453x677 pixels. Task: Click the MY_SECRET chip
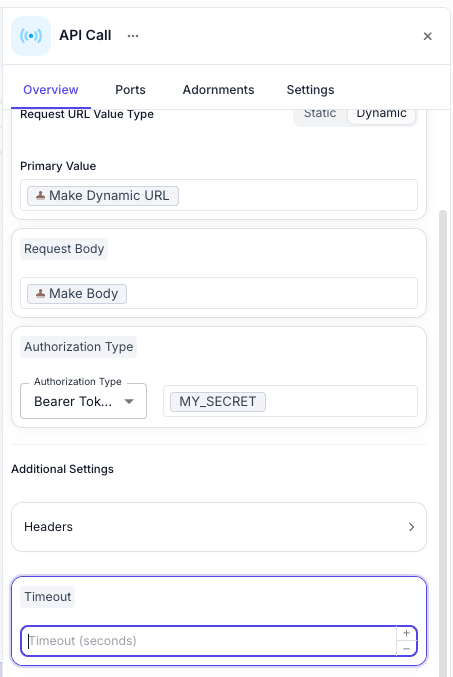tap(218, 402)
